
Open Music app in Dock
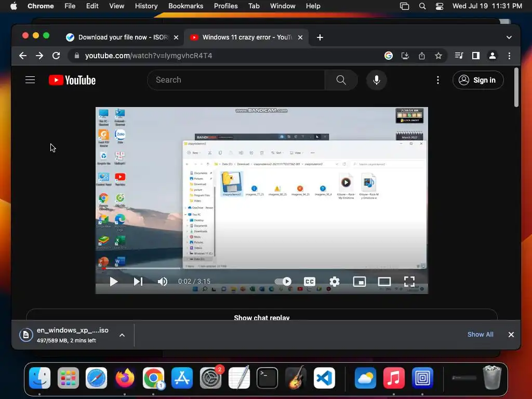394,378
